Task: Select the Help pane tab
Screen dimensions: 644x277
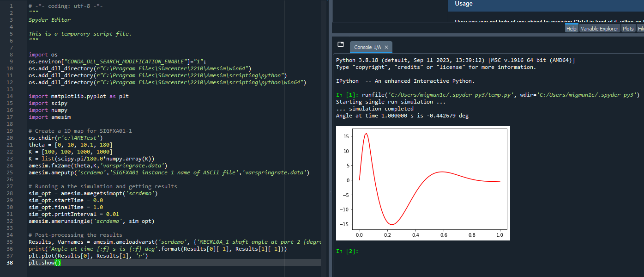Action: [571, 28]
